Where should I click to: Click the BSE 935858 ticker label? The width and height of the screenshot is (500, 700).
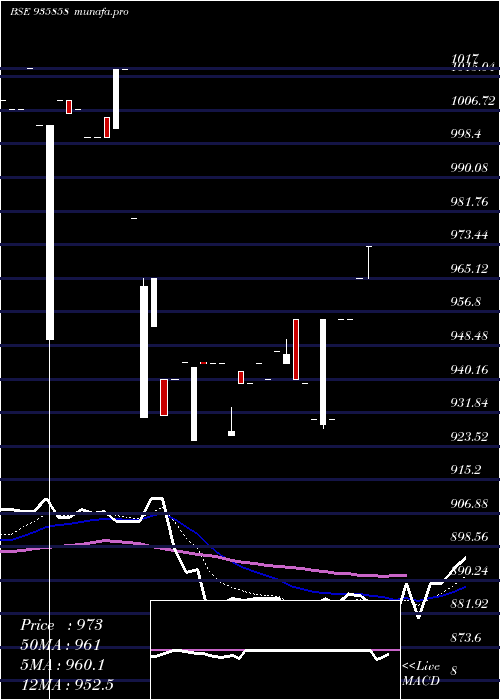pos(39,12)
